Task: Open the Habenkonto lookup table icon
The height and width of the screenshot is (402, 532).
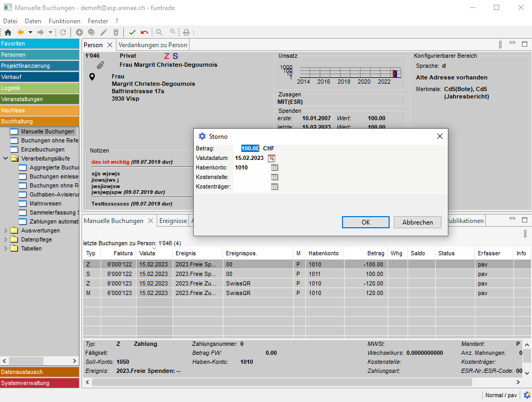Action: point(274,168)
